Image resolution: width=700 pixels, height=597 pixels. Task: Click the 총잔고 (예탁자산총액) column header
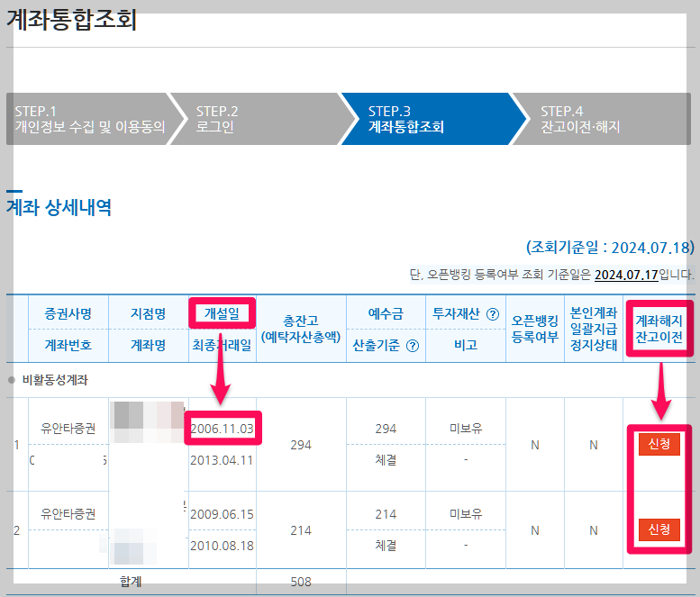point(301,329)
